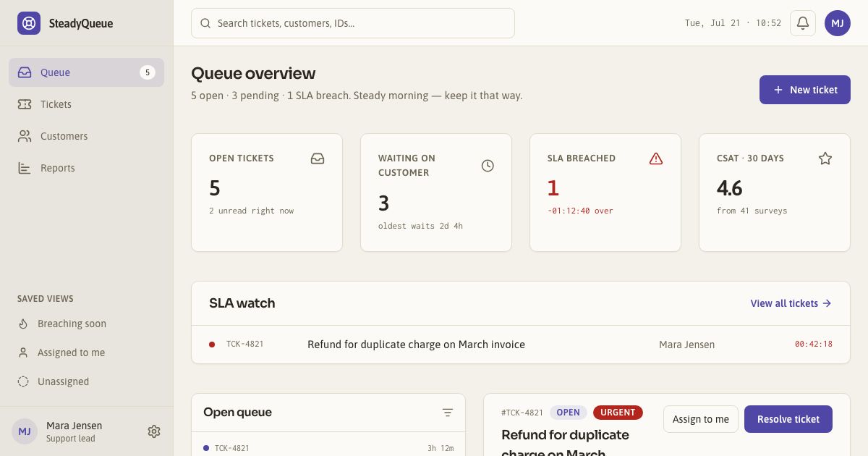Screen dimensions: 868x456
Task: Open the notifications bell
Action: [x=803, y=23]
